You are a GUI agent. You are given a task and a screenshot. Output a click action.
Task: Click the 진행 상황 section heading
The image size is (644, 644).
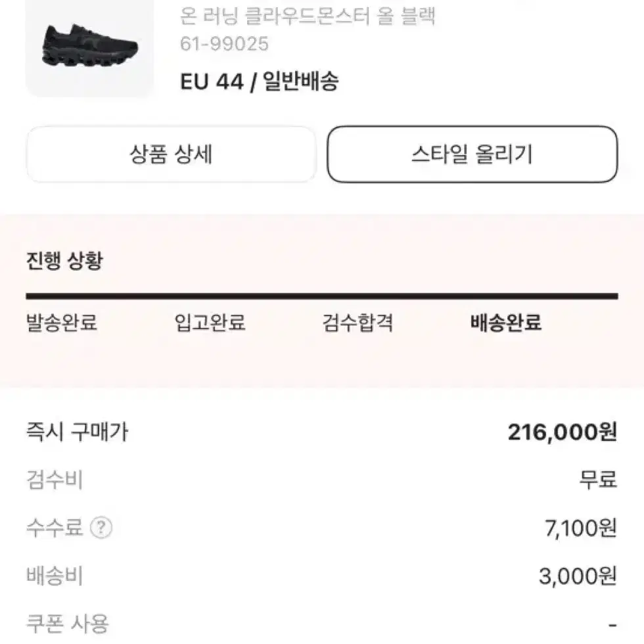click(x=64, y=260)
